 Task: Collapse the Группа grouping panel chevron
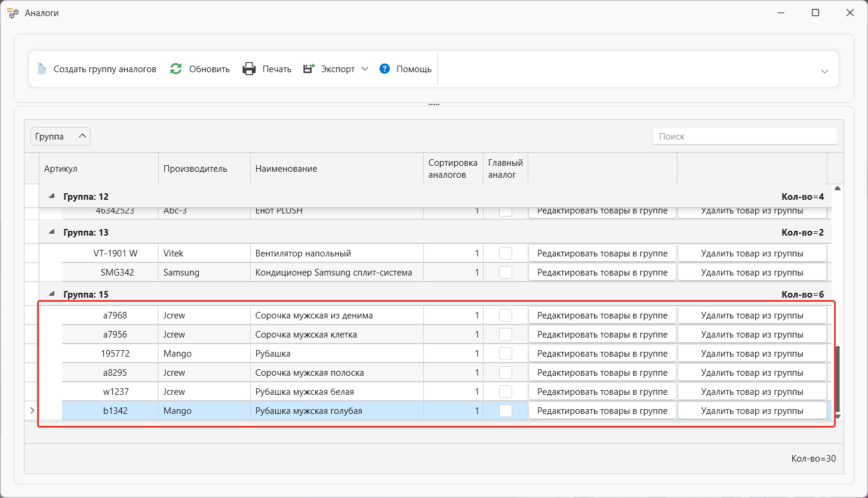coord(81,136)
